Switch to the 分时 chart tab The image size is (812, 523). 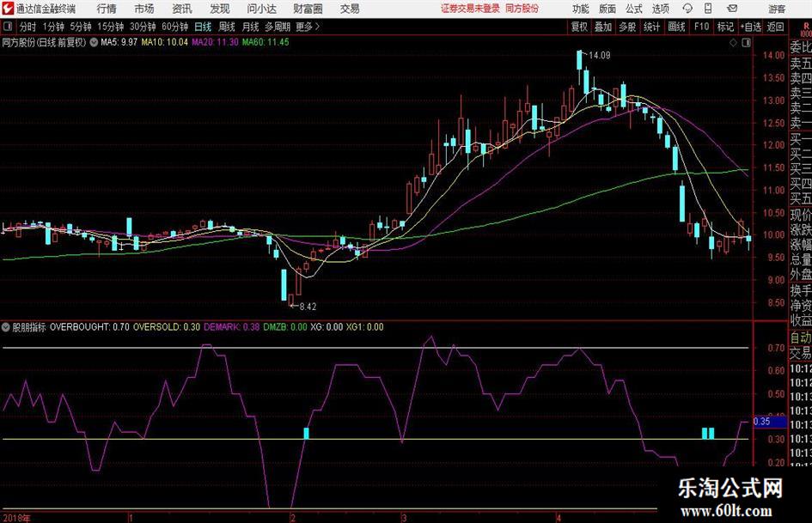28,27
